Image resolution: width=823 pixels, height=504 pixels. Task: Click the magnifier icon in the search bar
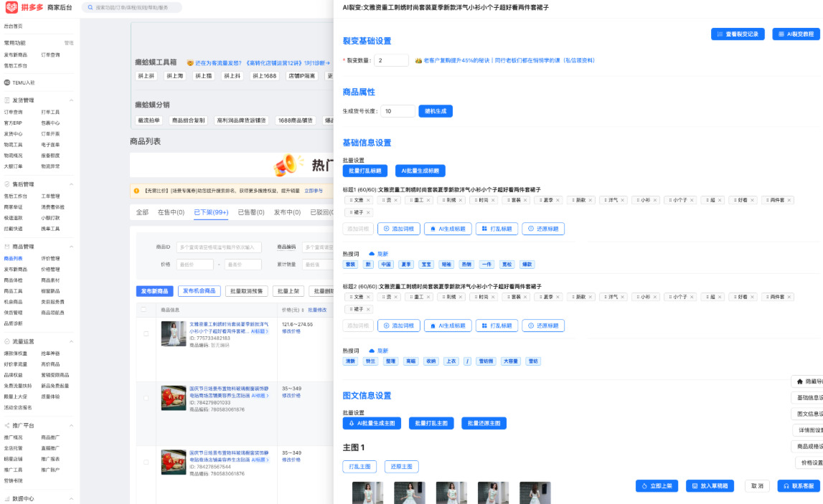coord(90,7)
